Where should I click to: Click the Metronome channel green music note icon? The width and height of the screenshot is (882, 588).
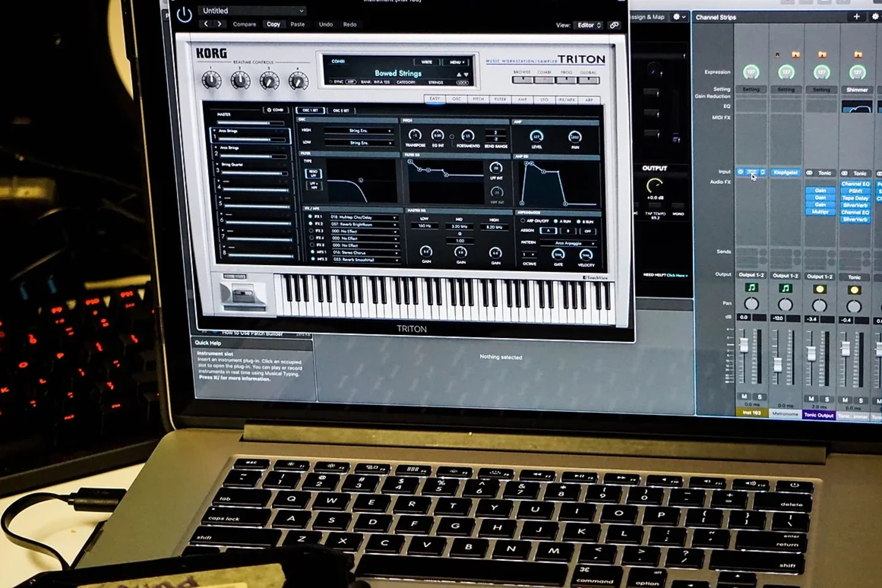click(785, 288)
